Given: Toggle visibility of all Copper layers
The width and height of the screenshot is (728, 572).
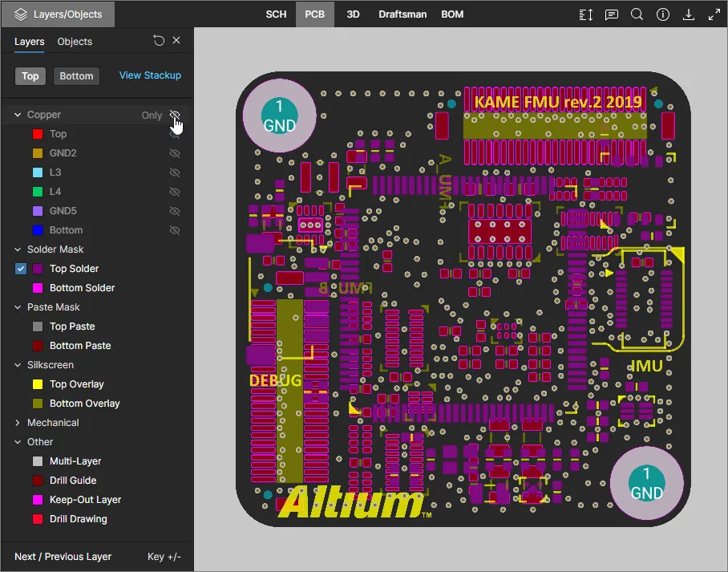Looking at the screenshot, I should [174, 115].
